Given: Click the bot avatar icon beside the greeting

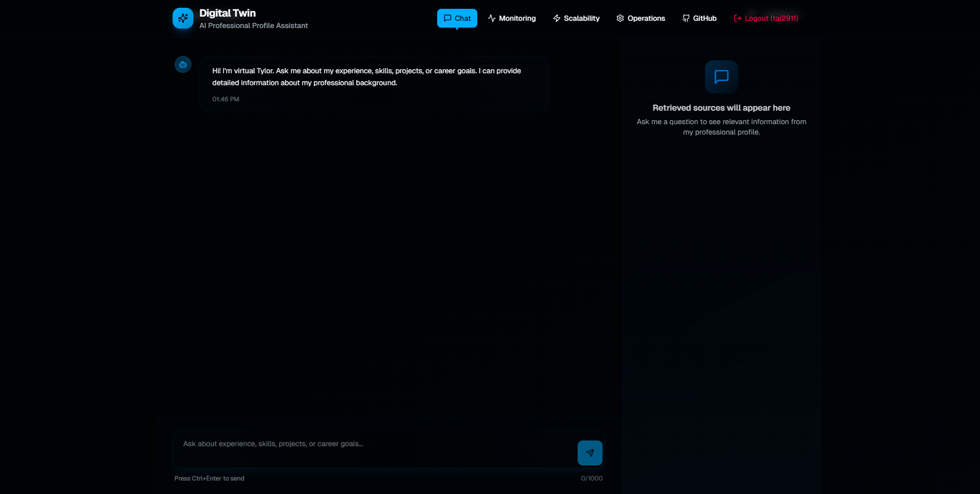Looking at the screenshot, I should 182,64.
